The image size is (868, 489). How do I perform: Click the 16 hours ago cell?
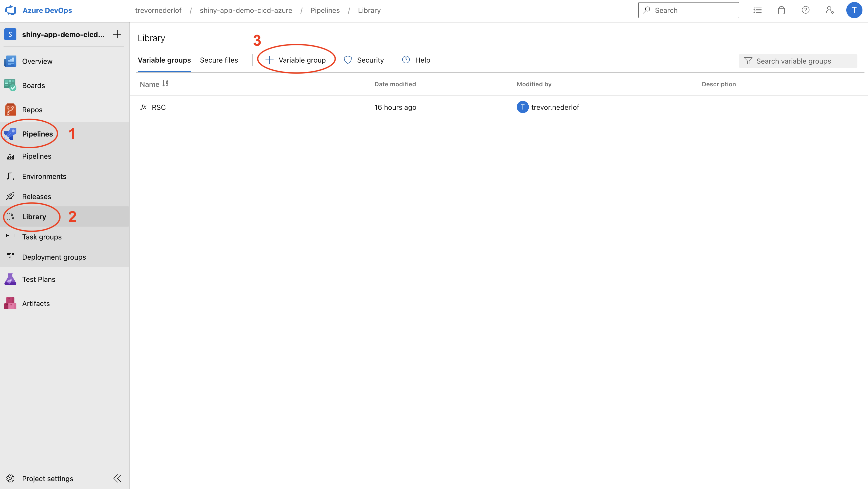[x=395, y=107]
